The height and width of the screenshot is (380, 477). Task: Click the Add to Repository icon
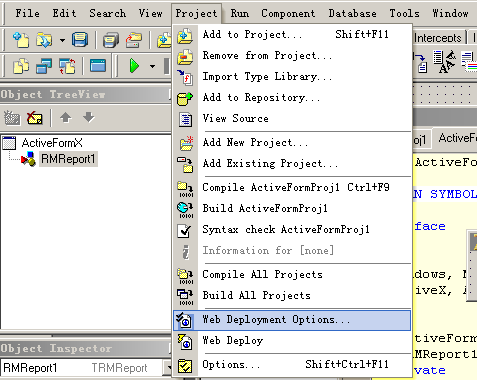pos(185,98)
